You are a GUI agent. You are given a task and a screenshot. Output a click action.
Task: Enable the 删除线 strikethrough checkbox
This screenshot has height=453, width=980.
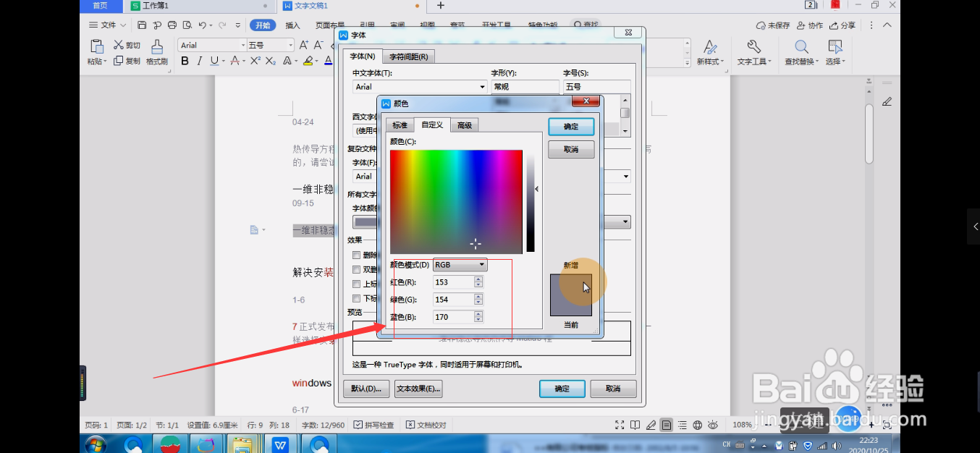(355, 255)
